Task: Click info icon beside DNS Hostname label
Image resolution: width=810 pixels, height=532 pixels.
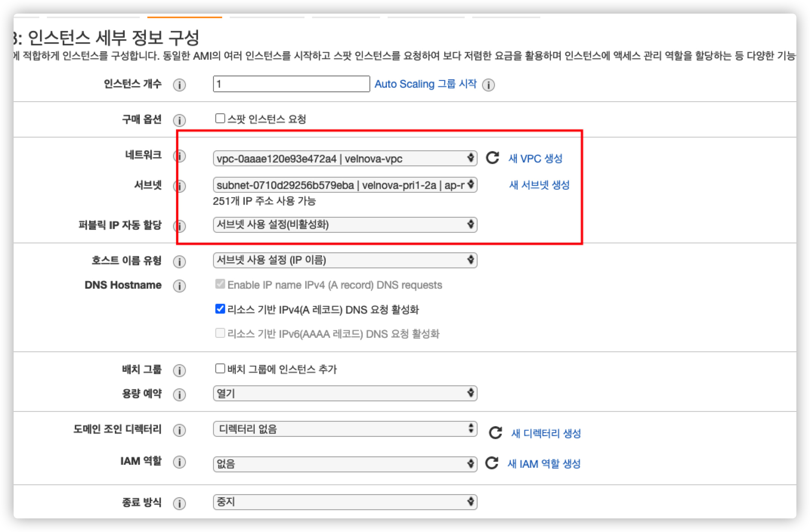Action: (x=179, y=286)
